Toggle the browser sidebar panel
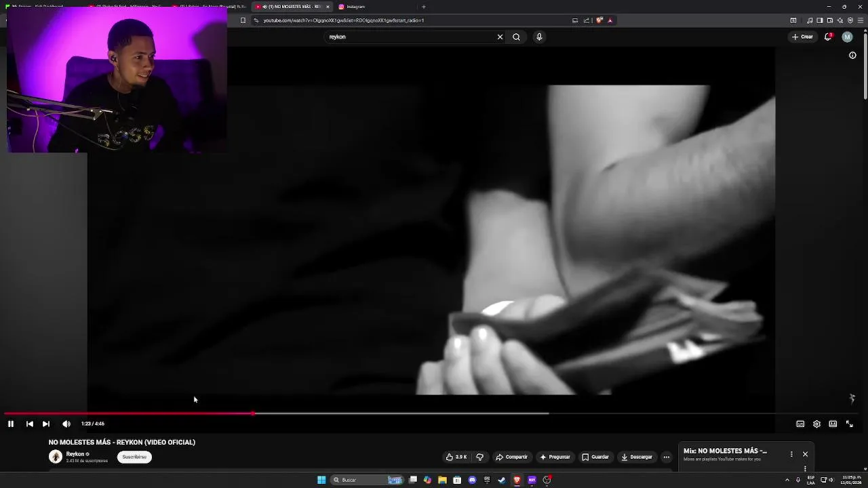The height and width of the screenshot is (488, 868). 819,20
